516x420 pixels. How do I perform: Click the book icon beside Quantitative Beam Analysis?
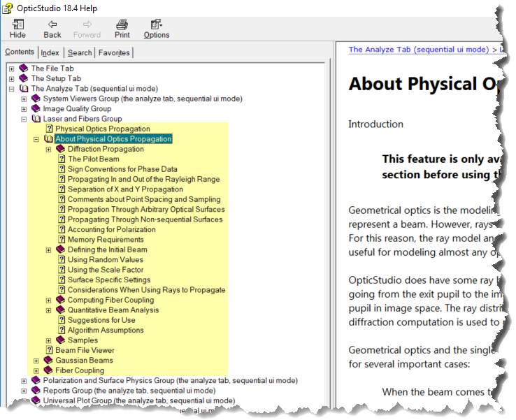(61, 310)
